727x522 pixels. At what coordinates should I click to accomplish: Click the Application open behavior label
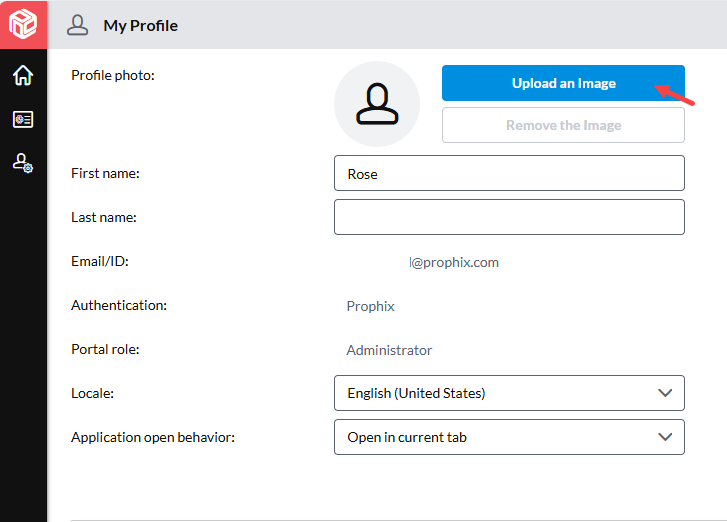(x=153, y=437)
